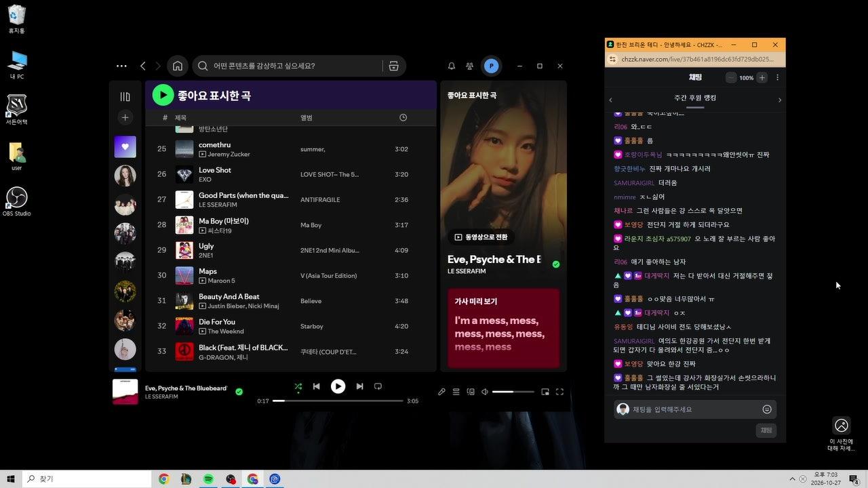This screenshot has width=868, height=488.
Task: Open the chat more-options dots menu
Action: coord(777,78)
